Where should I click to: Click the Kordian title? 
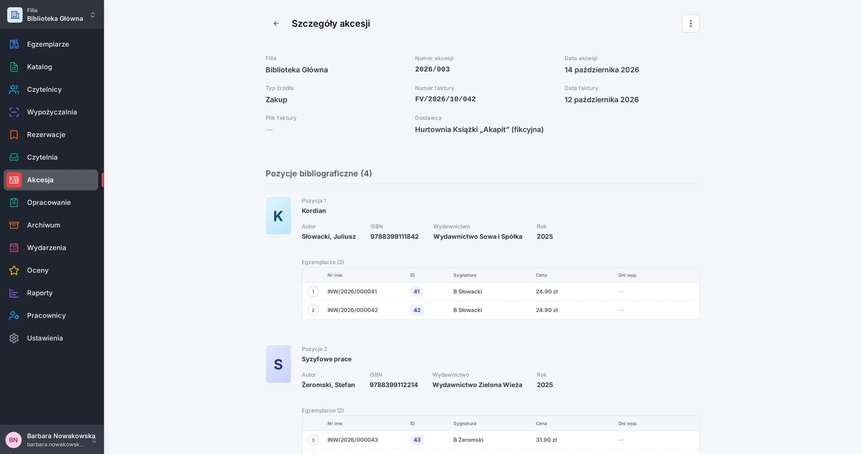pyautogui.click(x=314, y=211)
